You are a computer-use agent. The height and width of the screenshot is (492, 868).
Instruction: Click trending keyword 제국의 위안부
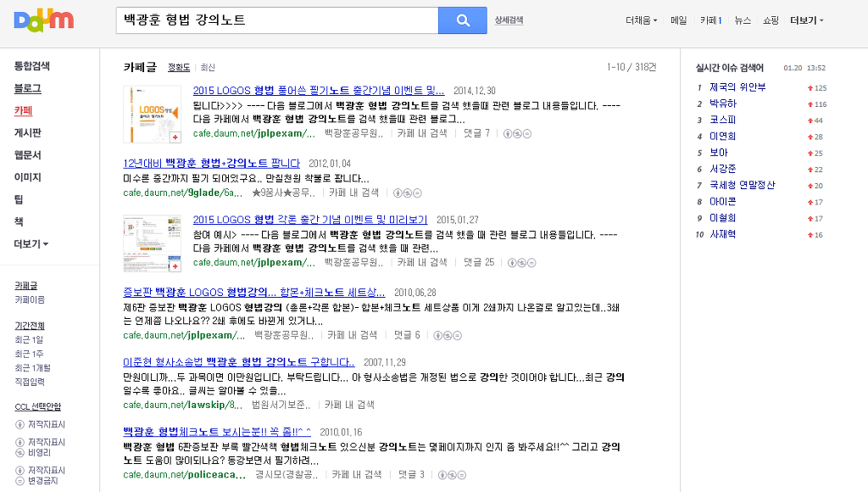click(x=738, y=87)
